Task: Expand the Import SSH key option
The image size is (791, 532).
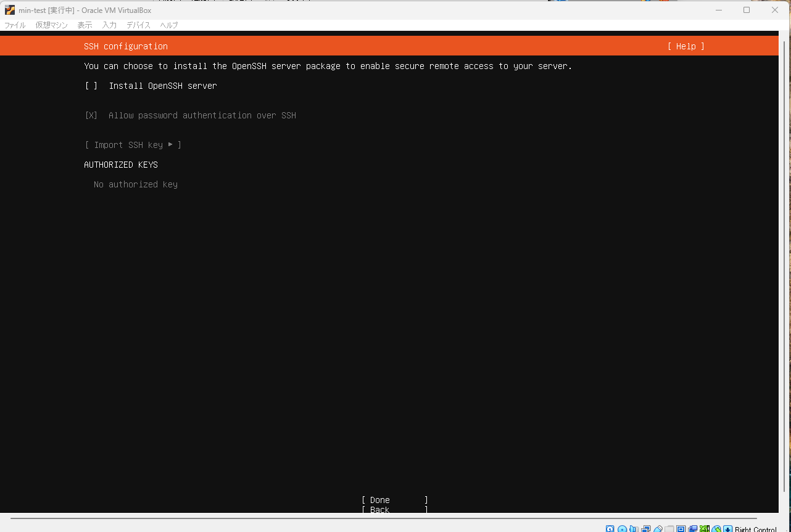Action: click(x=133, y=145)
